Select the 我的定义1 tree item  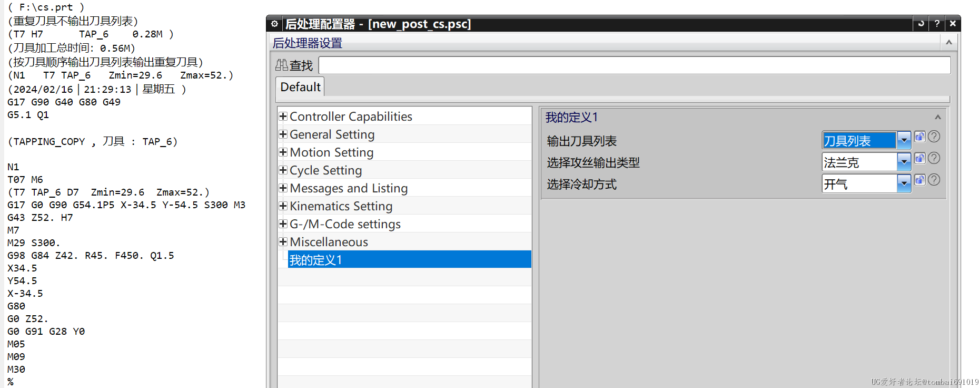tap(409, 259)
